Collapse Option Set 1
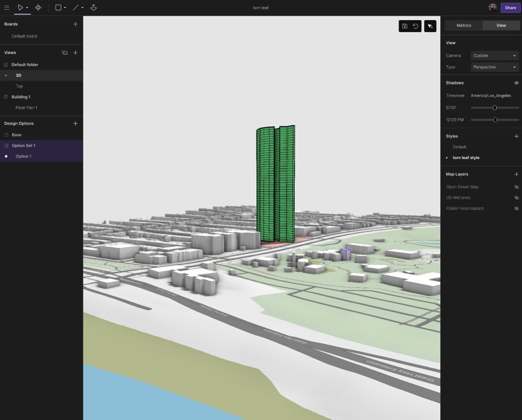This screenshot has height=420, width=522. coord(6,146)
